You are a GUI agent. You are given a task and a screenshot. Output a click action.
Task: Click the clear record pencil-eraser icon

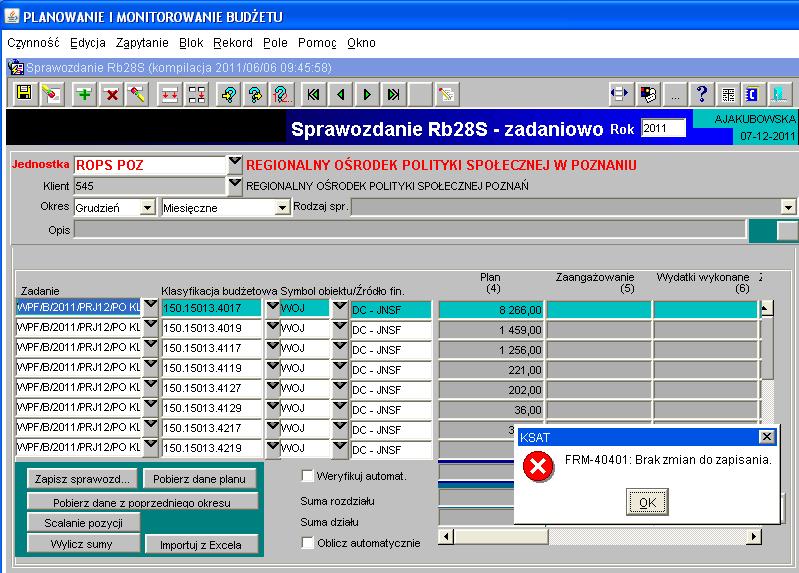(x=138, y=94)
